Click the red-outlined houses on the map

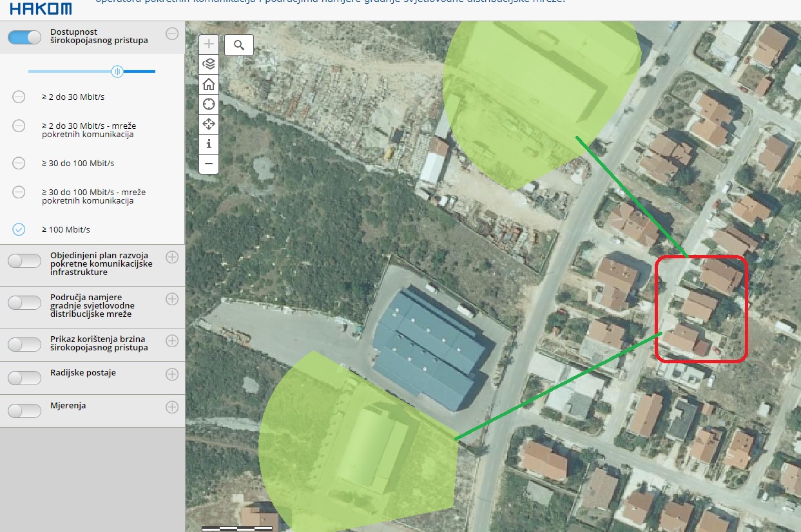pyautogui.click(x=701, y=309)
